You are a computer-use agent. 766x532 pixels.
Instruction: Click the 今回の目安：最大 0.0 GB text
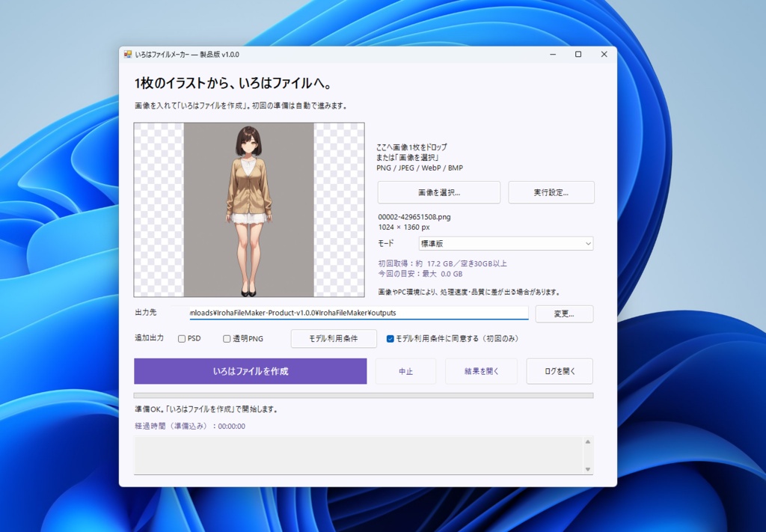[x=420, y=274]
